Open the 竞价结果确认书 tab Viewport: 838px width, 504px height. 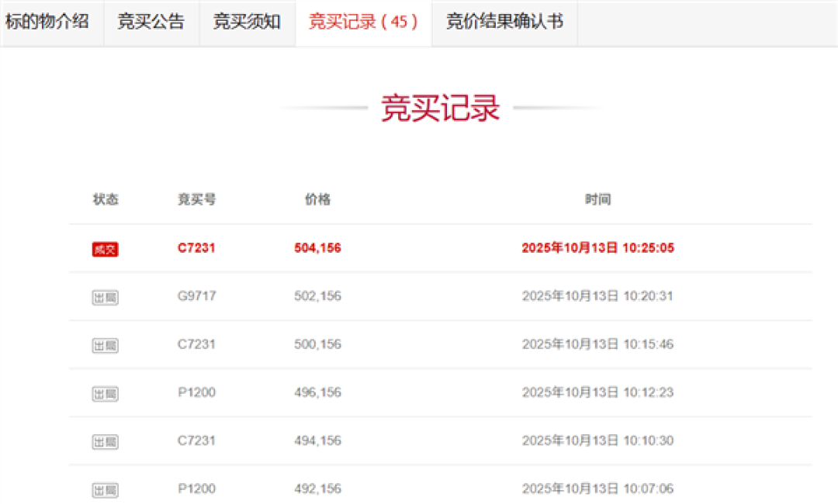tap(504, 22)
